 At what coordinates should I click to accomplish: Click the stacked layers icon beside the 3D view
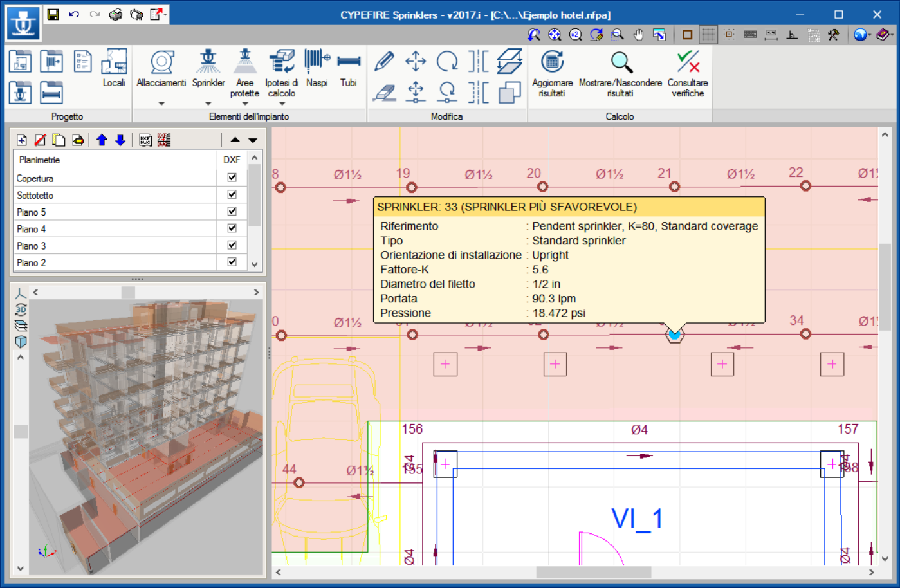tap(21, 326)
